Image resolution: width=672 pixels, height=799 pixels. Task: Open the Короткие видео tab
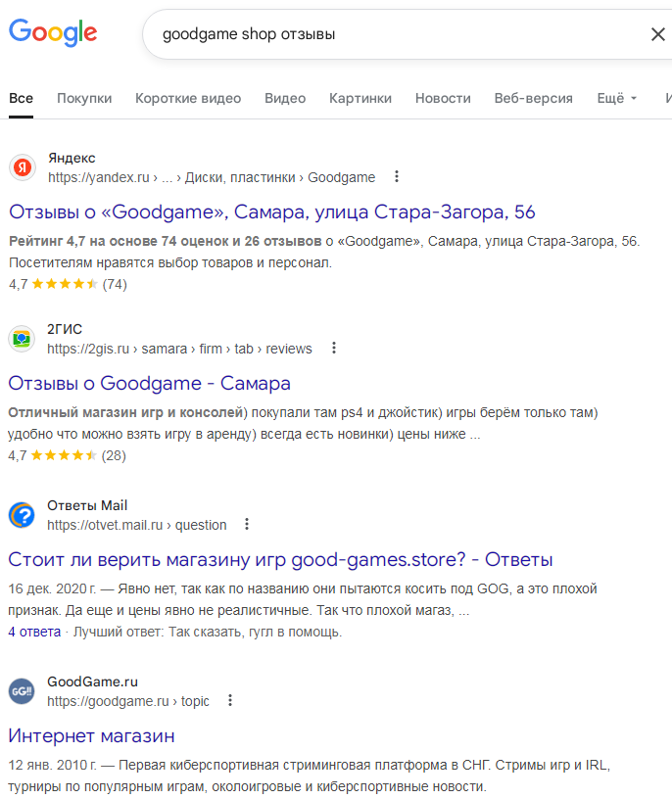tap(188, 98)
